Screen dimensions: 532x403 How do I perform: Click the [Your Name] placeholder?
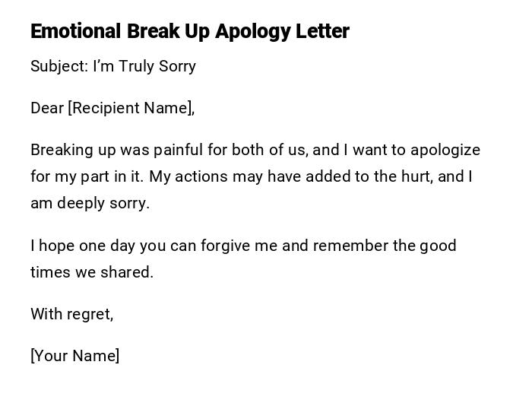coord(74,356)
